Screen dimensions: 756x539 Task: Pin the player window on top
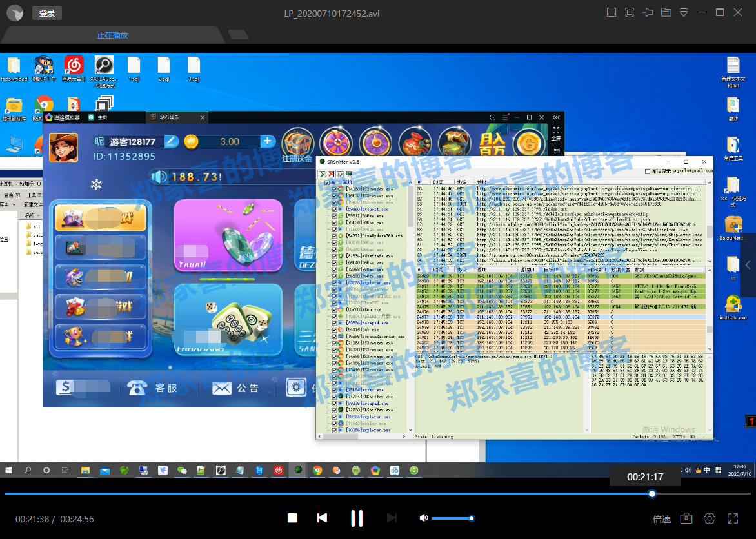coord(648,12)
